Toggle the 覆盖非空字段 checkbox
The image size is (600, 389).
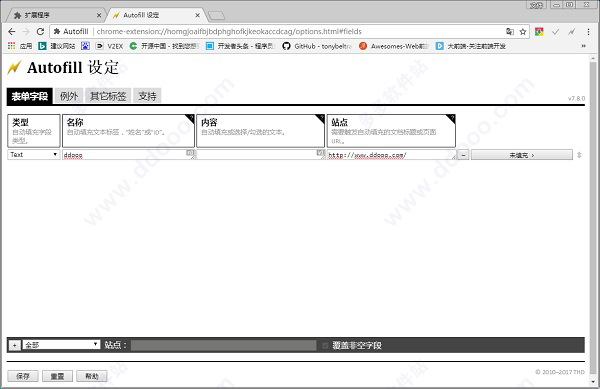325,346
